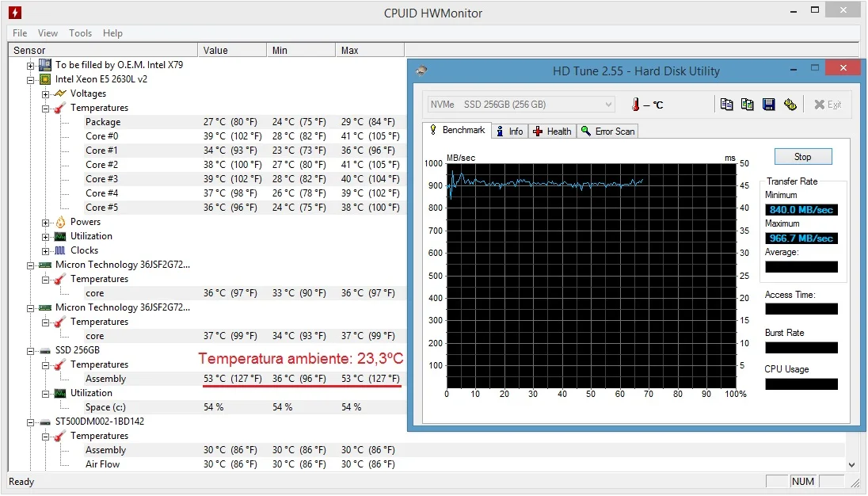
Task: Click the Sensor column header
Action: [103, 51]
